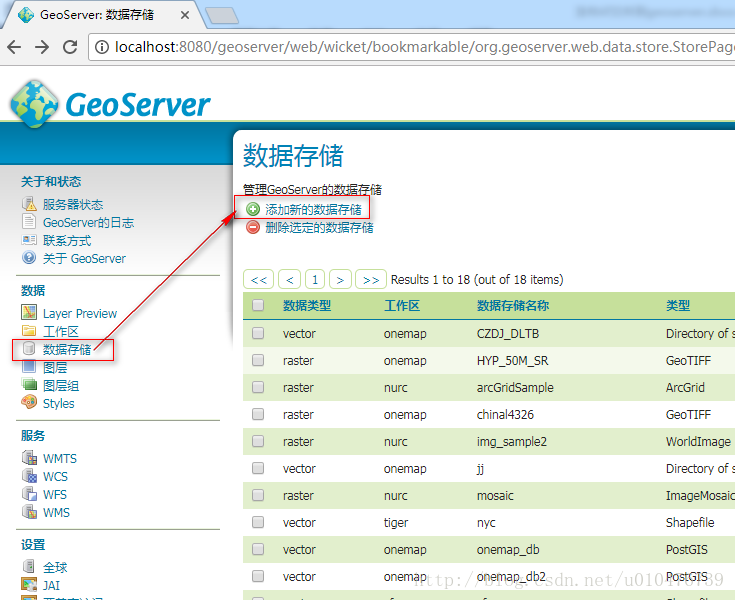Viewport: 735px width, 600px height.
Task: Click the workspaces folder icon
Action: tap(29, 330)
